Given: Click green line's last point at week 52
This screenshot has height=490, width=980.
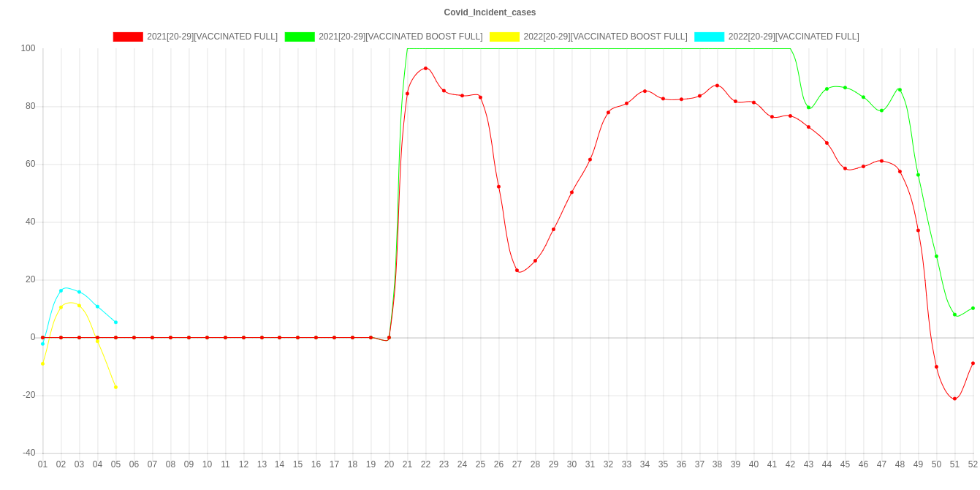Looking at the screenshot, I should click(x=973, y=308).
